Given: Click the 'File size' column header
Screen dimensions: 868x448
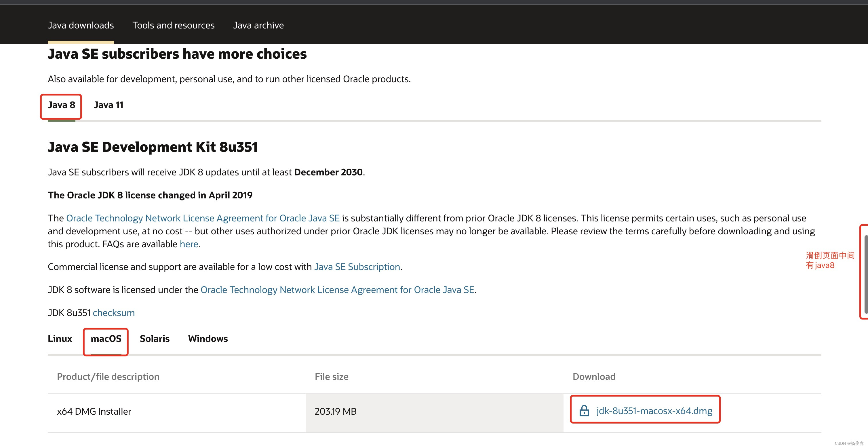Looking at the screenshot, I should (x=332, y=377).
